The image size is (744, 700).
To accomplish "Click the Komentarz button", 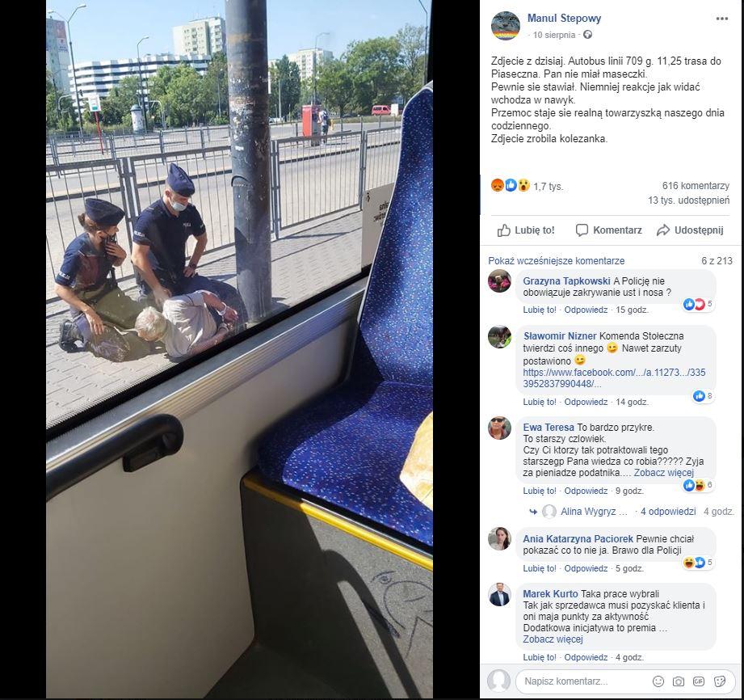I will pyautogui.click(x=608, y=230).
